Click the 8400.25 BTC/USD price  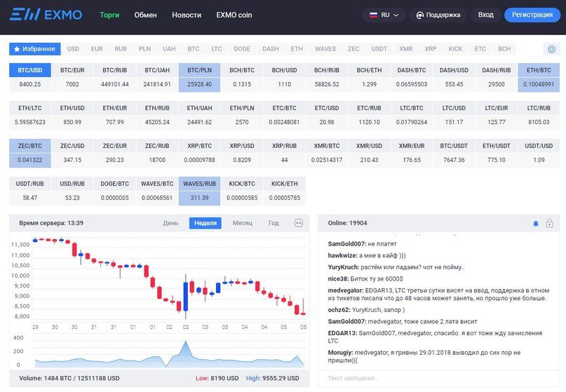pyautogui.click(x=30, y=84)
